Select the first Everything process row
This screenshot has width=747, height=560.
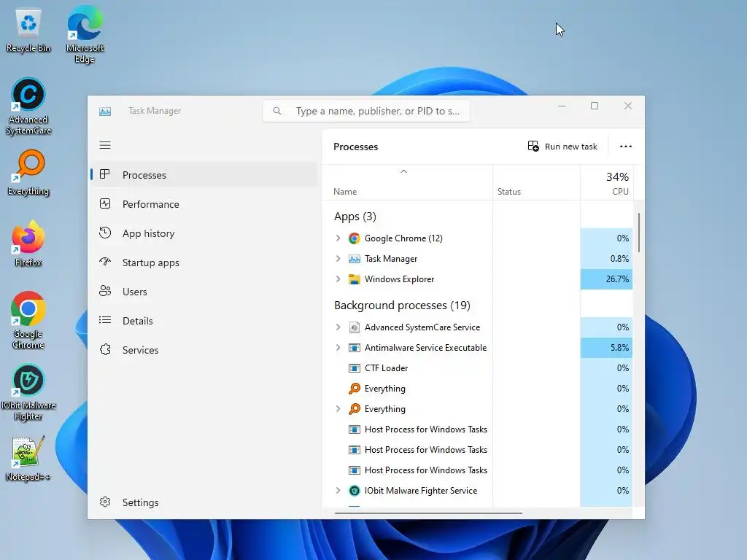click(477, 389)
